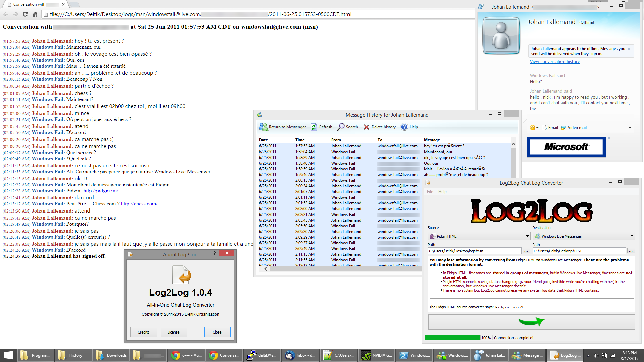The image size is (644, 362).
Task: Click the Delete history red X icon
Action: [366, 127]
